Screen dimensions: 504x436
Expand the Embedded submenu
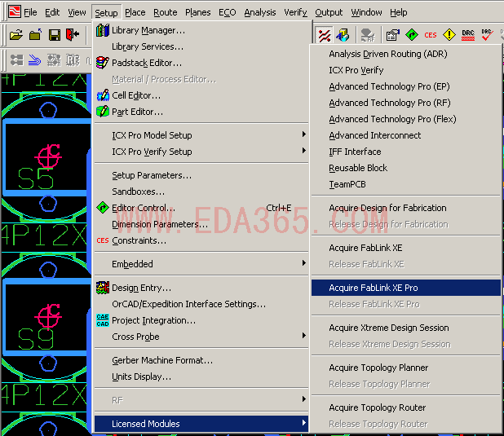201,264
